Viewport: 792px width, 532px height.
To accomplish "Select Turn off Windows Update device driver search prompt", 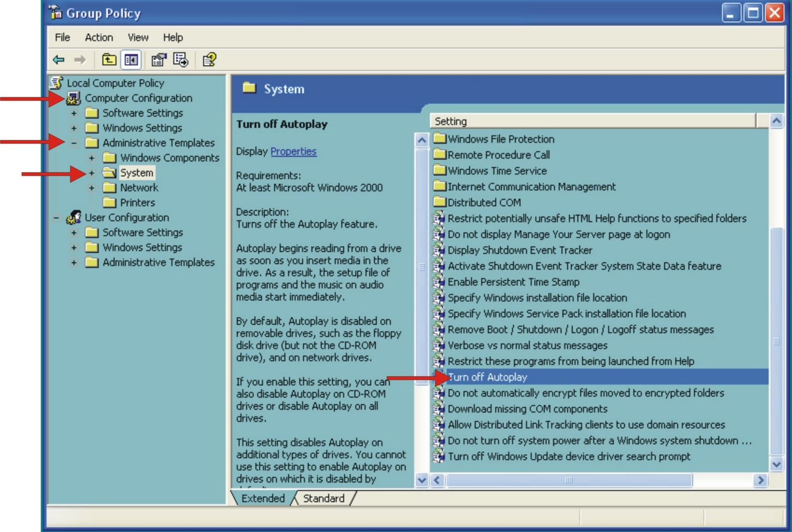I will tap(569, 457).
